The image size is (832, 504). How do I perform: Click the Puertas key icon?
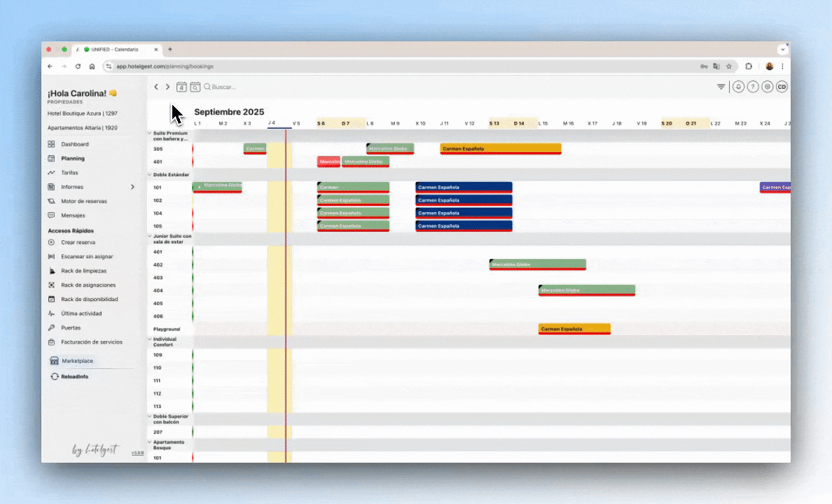coord(51,328)
